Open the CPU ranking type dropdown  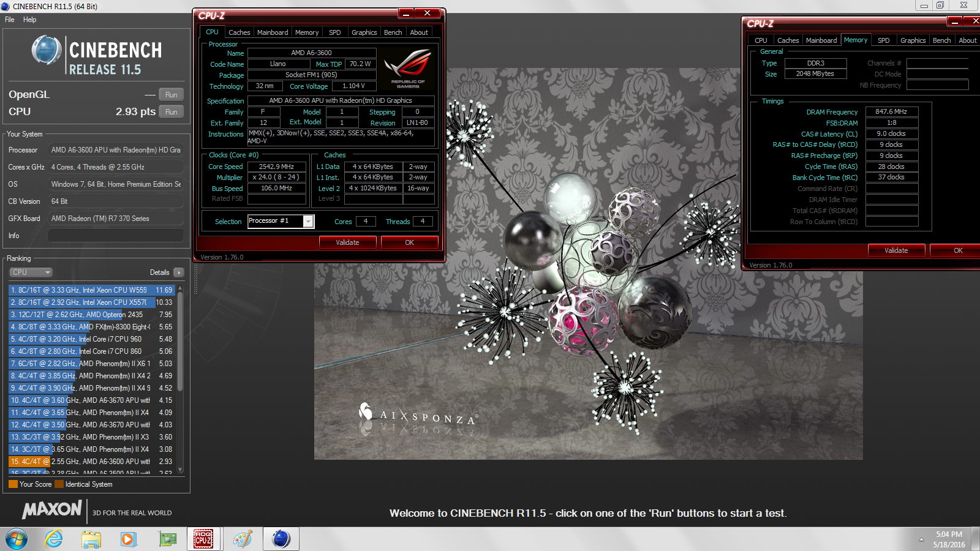31,272
